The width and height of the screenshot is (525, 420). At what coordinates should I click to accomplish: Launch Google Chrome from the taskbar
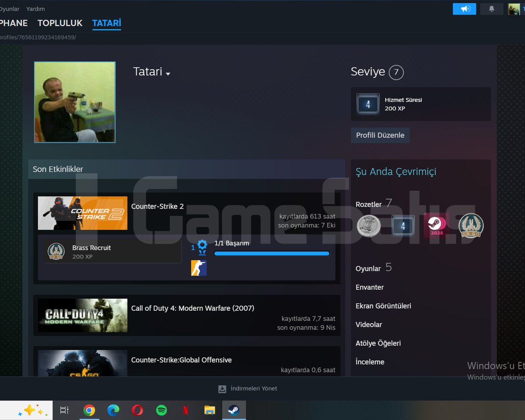coord(89,410)
